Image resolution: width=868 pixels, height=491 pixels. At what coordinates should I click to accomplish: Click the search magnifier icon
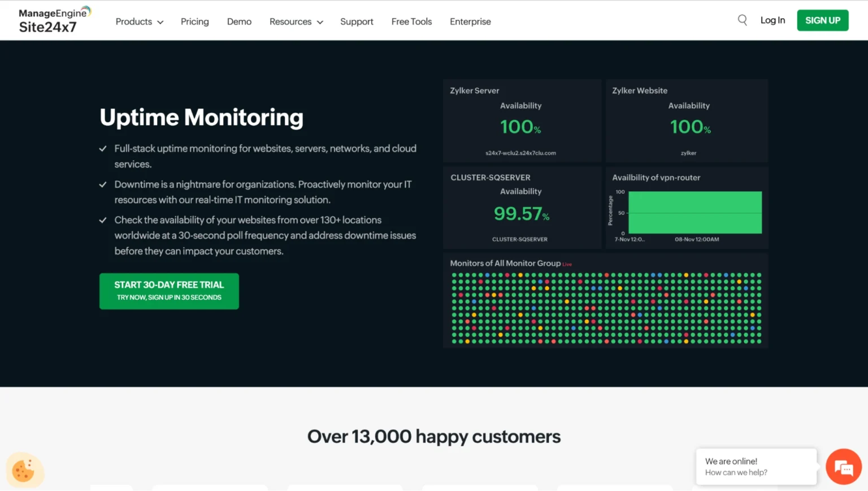(743, 20)
